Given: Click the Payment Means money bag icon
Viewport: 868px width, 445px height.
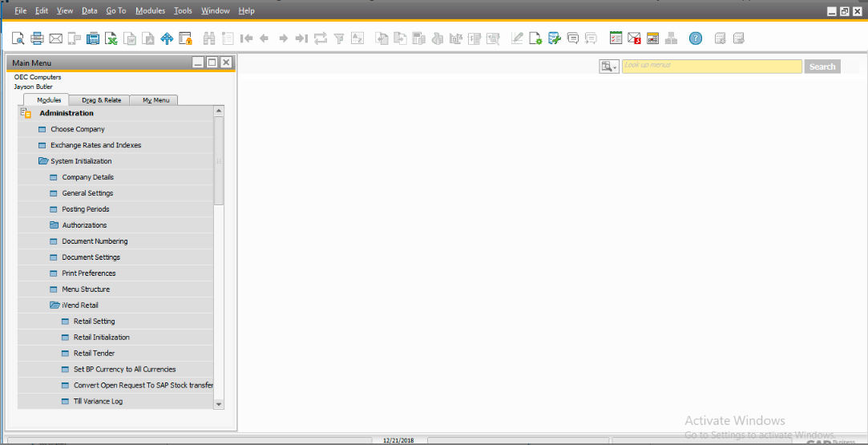Looking at the screenshot, I should (438, 38).
